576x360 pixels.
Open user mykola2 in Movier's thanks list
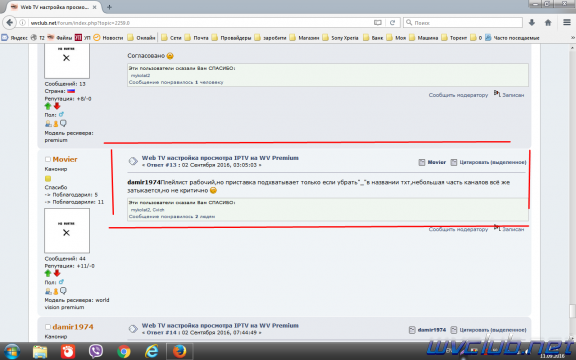(140, 210)
